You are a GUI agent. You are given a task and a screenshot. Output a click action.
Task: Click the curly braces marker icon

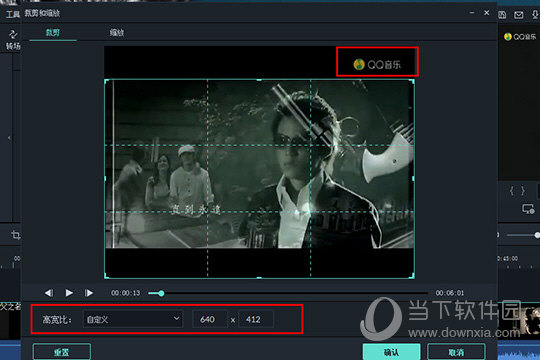(x=517, y=191)
